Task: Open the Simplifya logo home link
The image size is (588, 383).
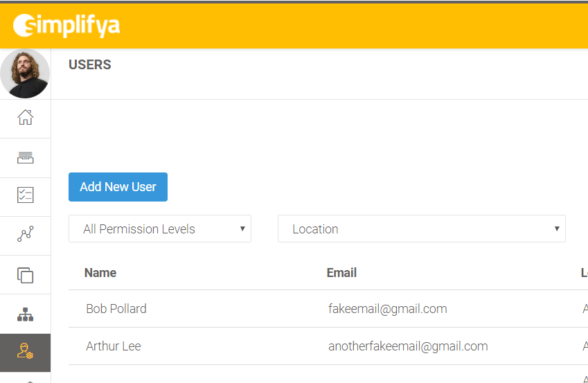Action: point(66,26)
